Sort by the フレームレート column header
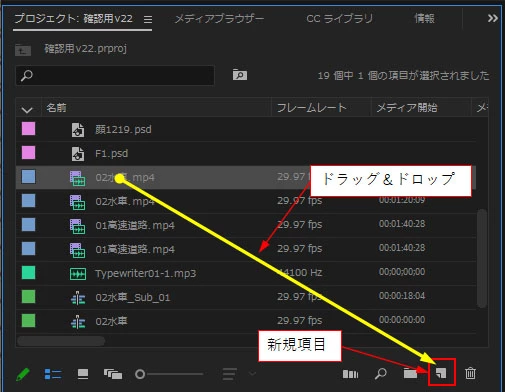The width and height of the screenshot is (505, 392). pyautogui.click(x=312, y=108)
